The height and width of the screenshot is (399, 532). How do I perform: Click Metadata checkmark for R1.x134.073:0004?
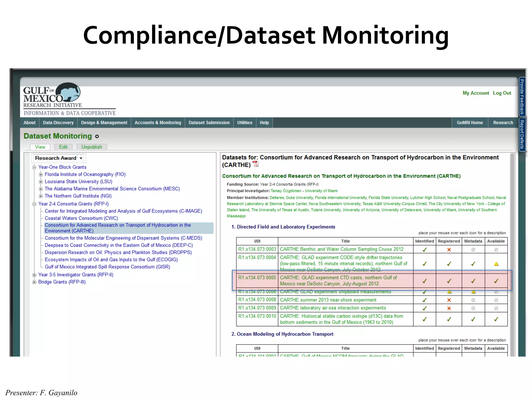pyautogui.click(x=473, y=264)
